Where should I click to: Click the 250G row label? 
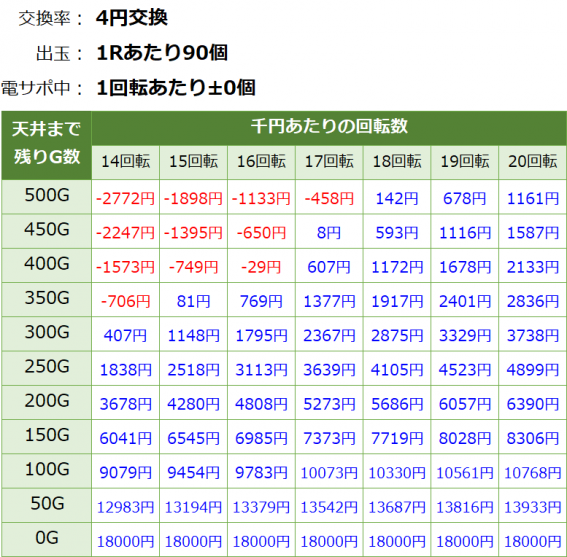coord(46,367)
